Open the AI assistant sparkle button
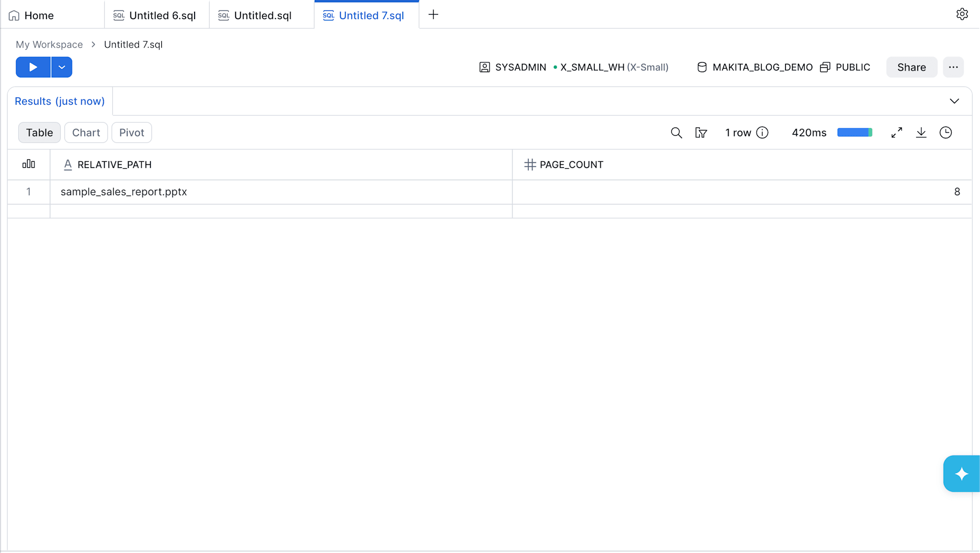This screenshot has height=553, width=980. point(961,474)
